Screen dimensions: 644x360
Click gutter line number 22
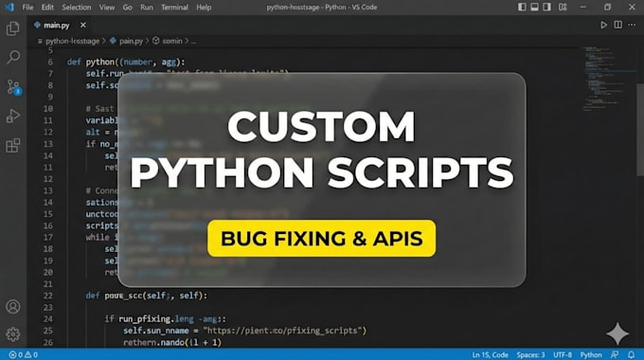coord(48,296)
